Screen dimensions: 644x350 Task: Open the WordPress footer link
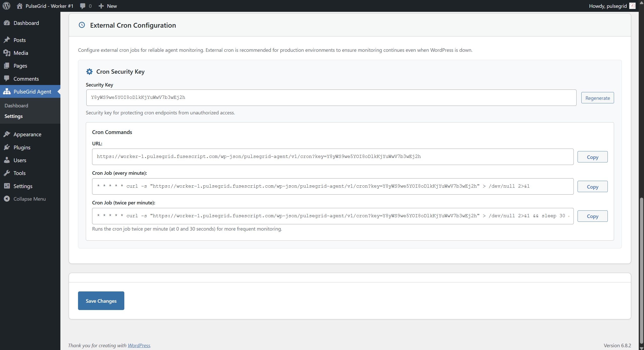pos(139,345)
